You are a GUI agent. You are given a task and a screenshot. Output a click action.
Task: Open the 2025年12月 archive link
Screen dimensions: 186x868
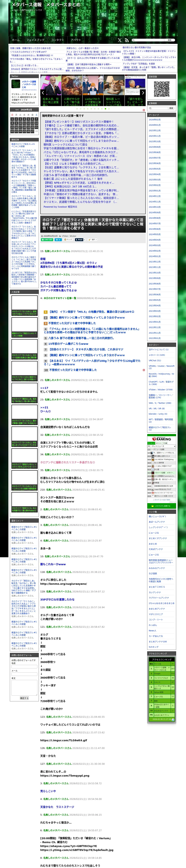(x=155, y=130)
